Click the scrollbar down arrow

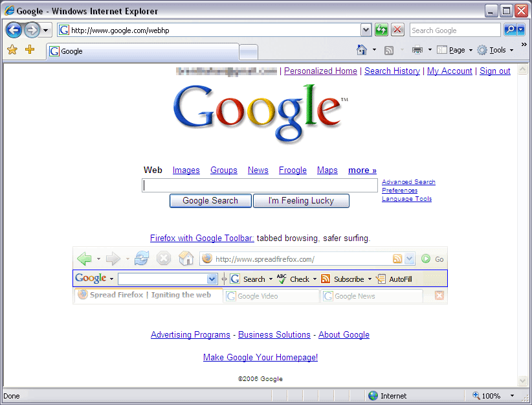[x=523, y=380]
